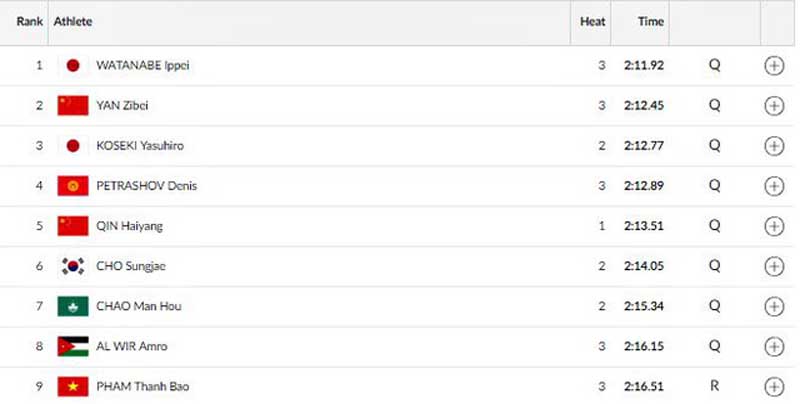Sort by Athlete column header
800x404 pixels.
point(73,21)
